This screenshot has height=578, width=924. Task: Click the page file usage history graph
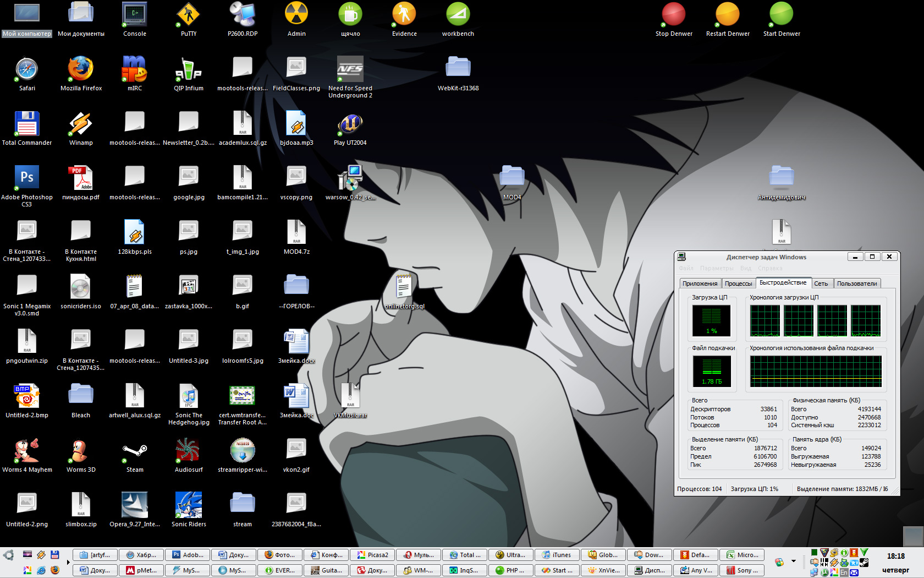tap(816, 371)
